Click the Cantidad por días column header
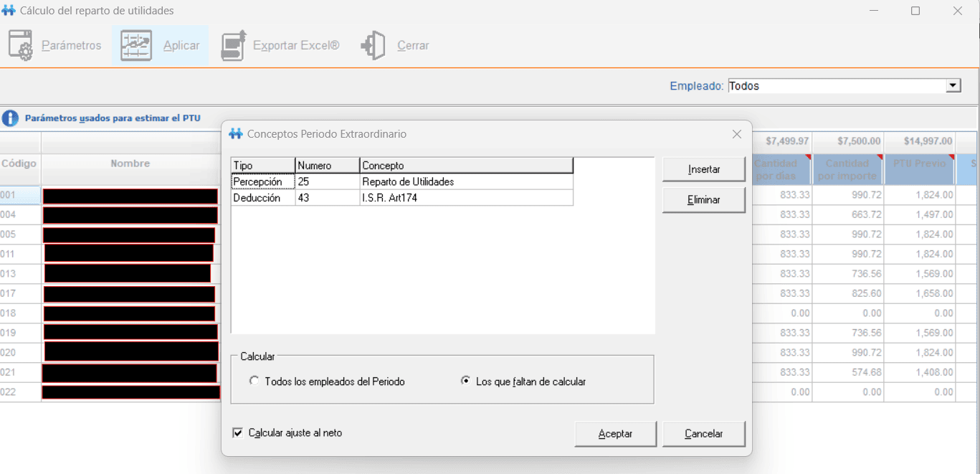This screenshot has width=980, height=474. (x=781, y=169)
